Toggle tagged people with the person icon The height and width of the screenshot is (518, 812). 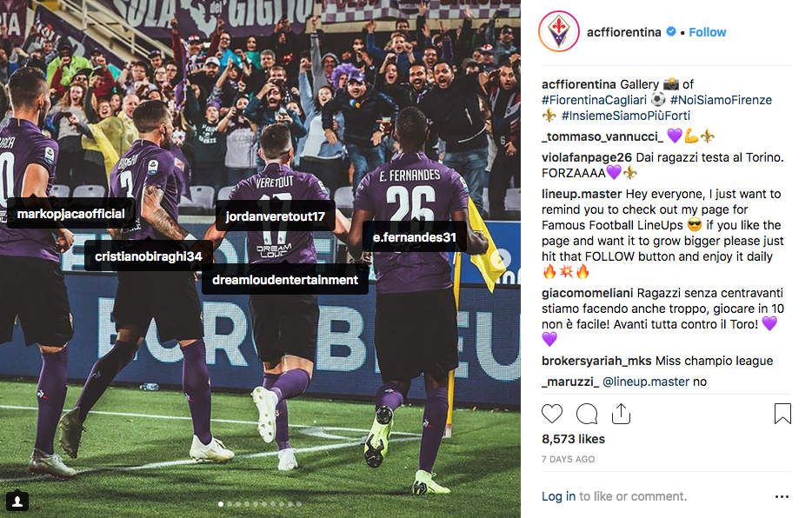17,501
